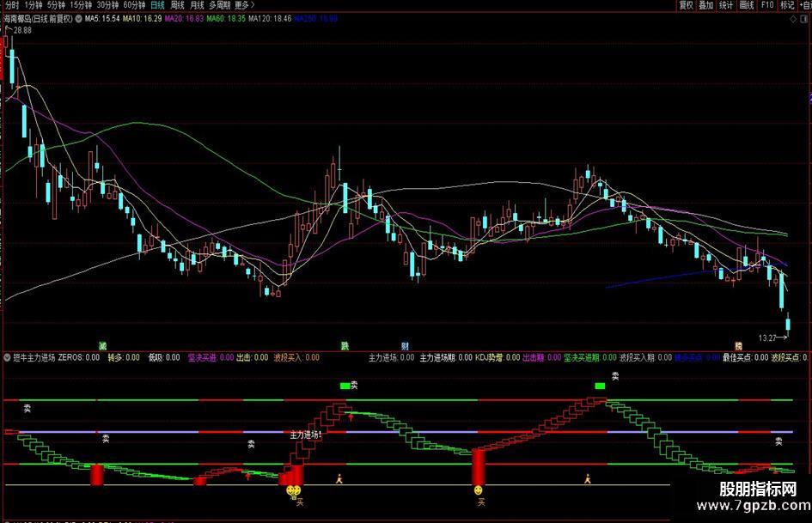Select the 5分钟 period tab

(x=56, y=5)
